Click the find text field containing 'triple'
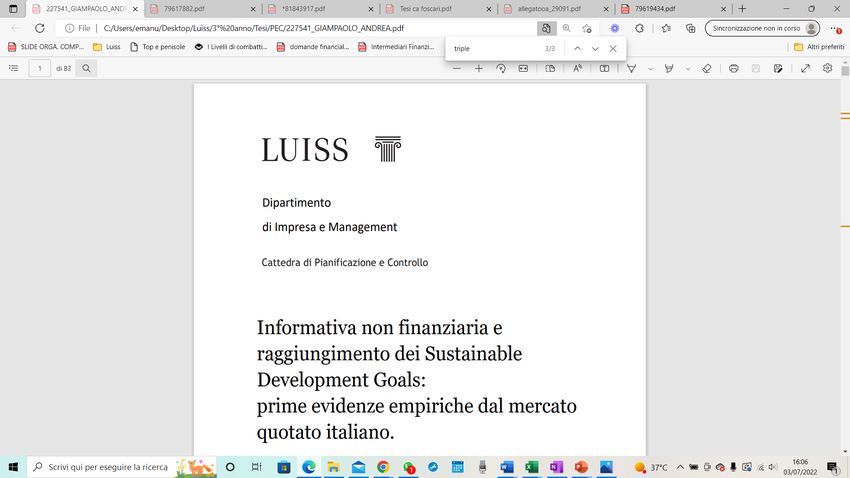 click(x=496, y=49)
